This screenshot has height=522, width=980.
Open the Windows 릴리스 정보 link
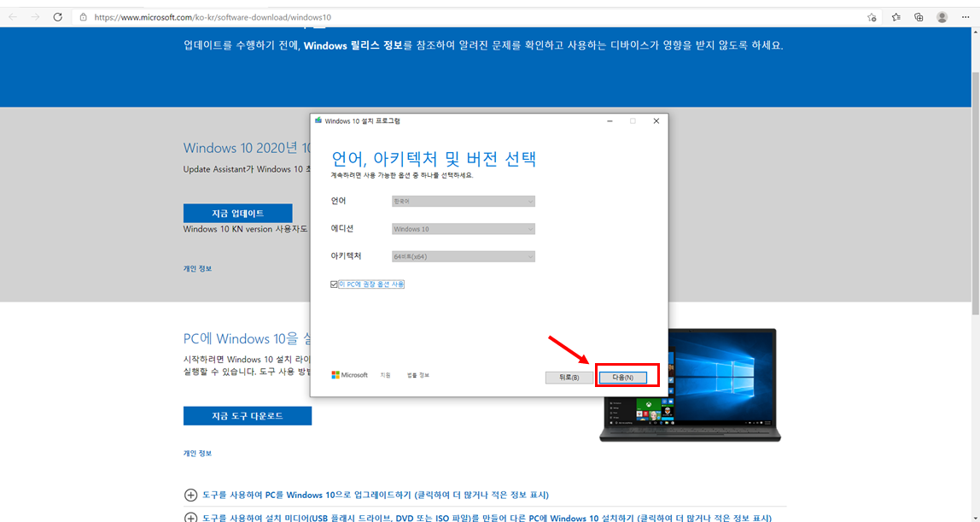tap(353, 45)
